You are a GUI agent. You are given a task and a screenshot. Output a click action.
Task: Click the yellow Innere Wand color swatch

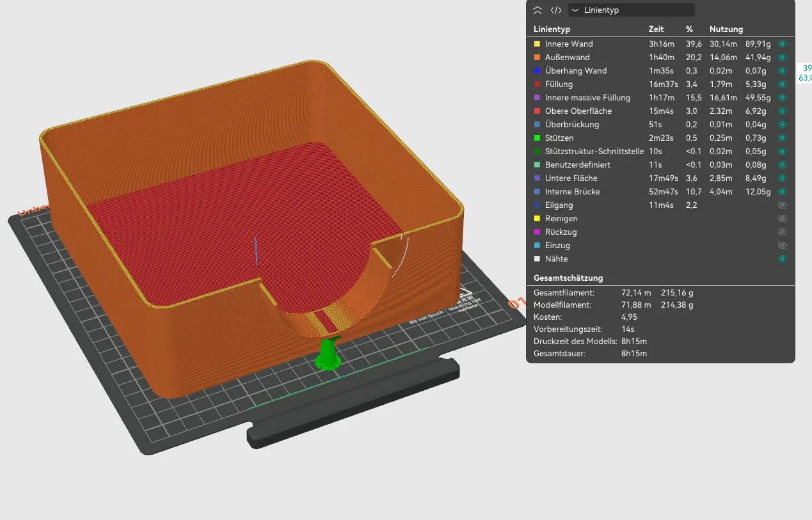pyautogui.click(x=537, y=44)
